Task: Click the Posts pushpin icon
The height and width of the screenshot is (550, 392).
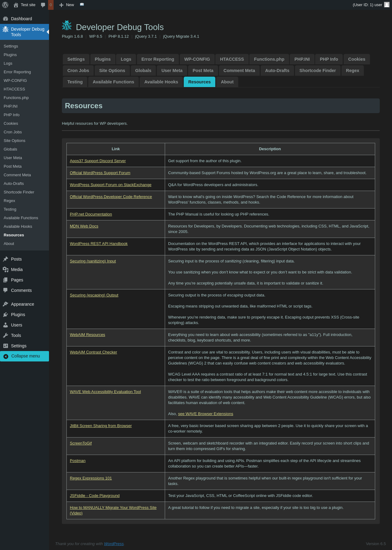Action: [x=6, y=259]
